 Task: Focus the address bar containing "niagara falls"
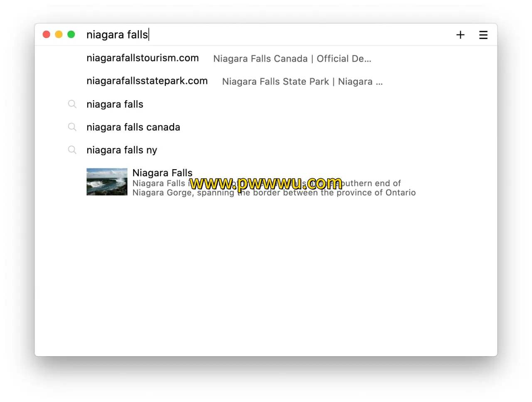pyautogui.click(x=249, y=35)
